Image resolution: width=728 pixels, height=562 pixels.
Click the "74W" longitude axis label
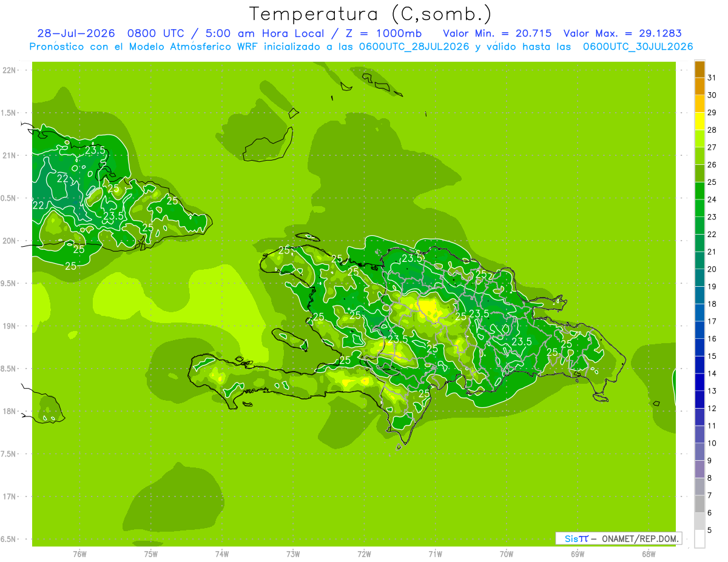pos(222,554)
